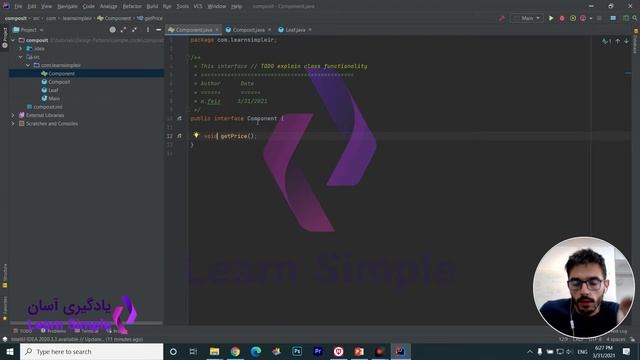Screen dimensions: 640x360
Task: Go to next highlighted error arrow
Action: pos(627,41)
